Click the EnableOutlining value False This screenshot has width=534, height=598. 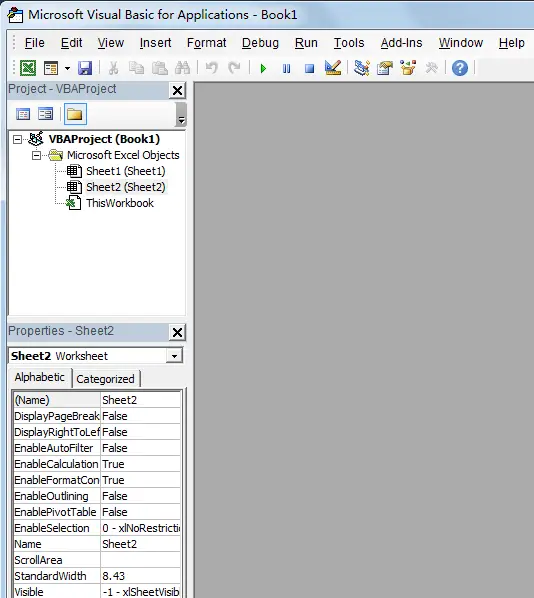click(x=140, y=496)
